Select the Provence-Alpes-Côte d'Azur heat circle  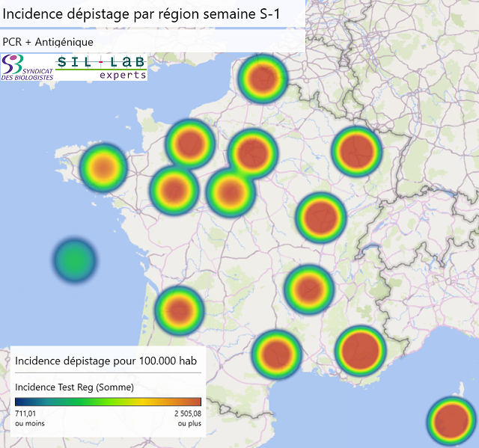[x=361, y=351]
